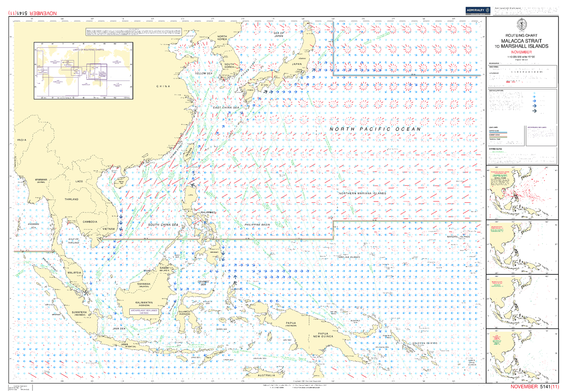Click the "GULF OF THAILAND" label
Screen dimensions: 588x392
(x=73, y=241)
